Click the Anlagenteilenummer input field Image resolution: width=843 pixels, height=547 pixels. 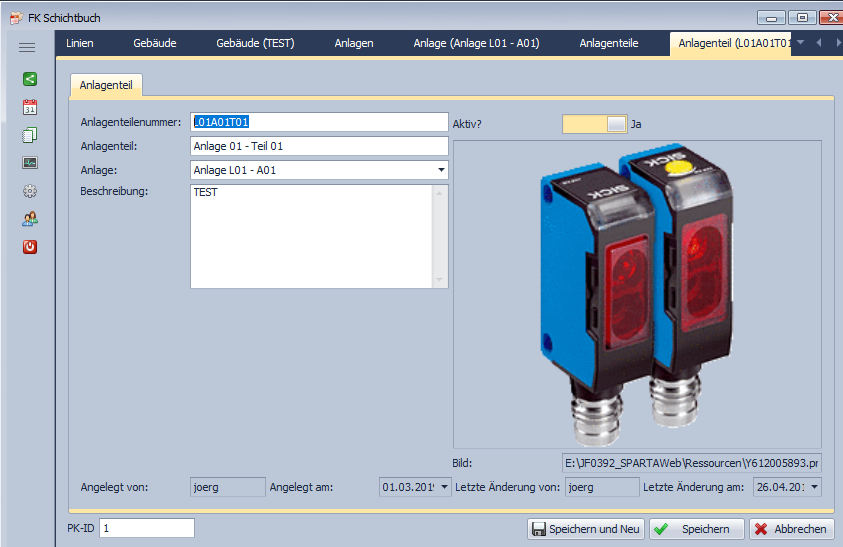[319, 122]
